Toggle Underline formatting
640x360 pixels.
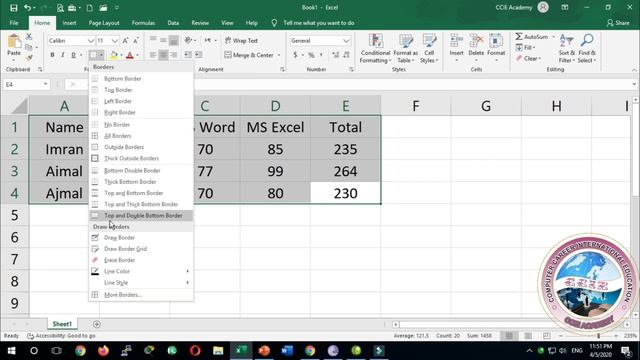pyautogui.click(x=73, y=55)
